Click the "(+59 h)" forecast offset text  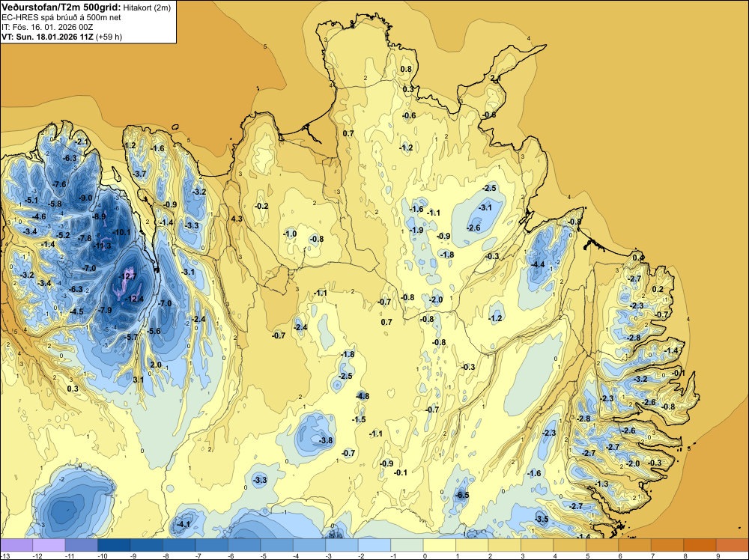[109, 37]
